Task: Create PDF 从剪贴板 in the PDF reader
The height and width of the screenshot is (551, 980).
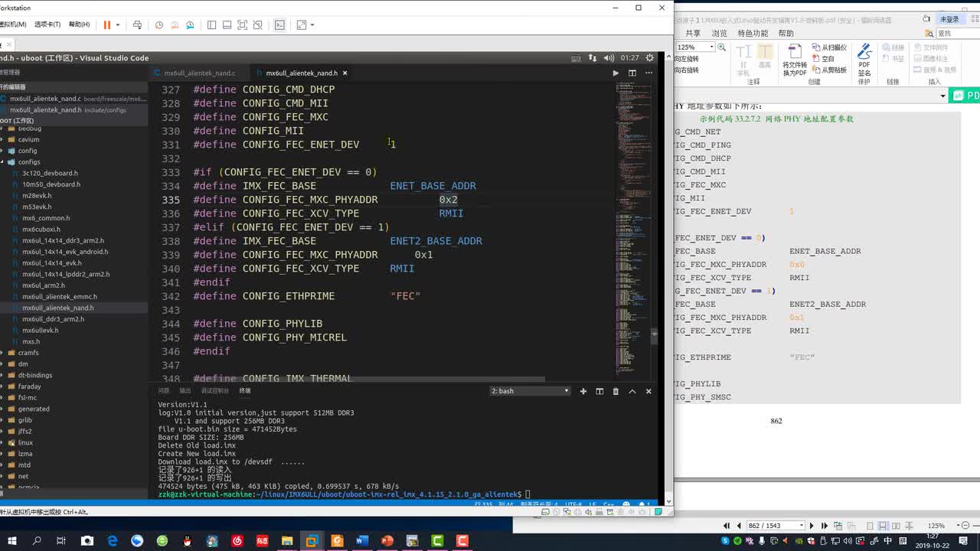Action: point(829,70)
